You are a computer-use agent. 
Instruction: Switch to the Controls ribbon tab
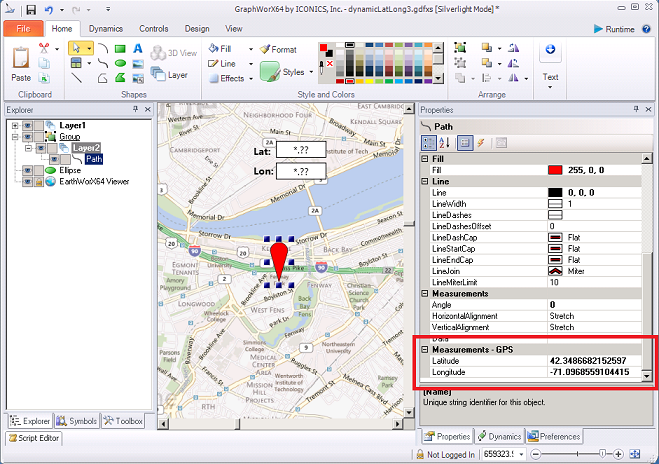[x=154, y=29]
